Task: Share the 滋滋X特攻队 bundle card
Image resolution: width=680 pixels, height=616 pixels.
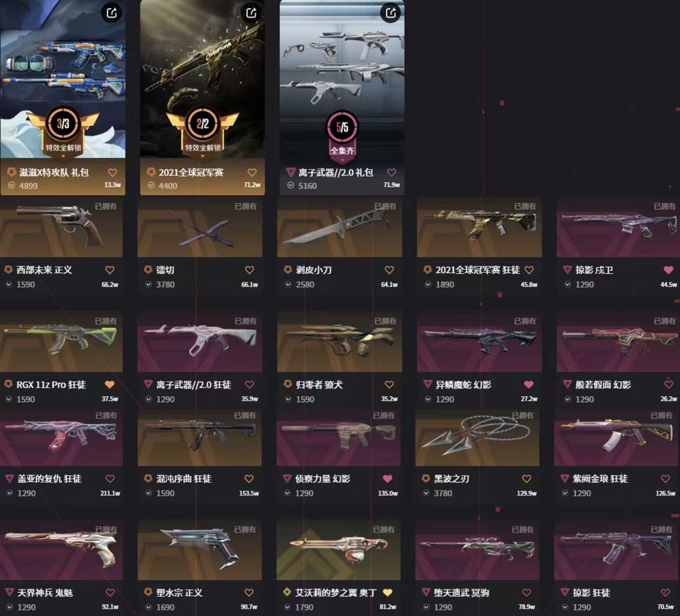Action: tap(112, 13)
